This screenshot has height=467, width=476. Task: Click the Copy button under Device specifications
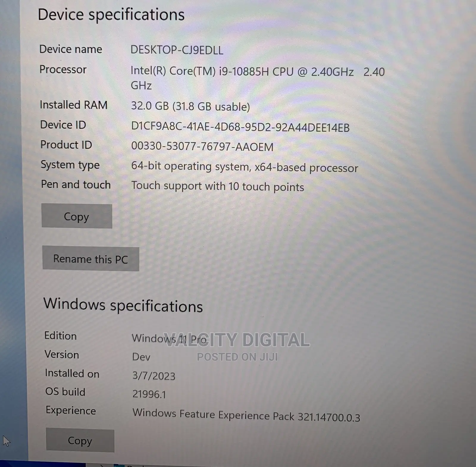pos(77,216)
